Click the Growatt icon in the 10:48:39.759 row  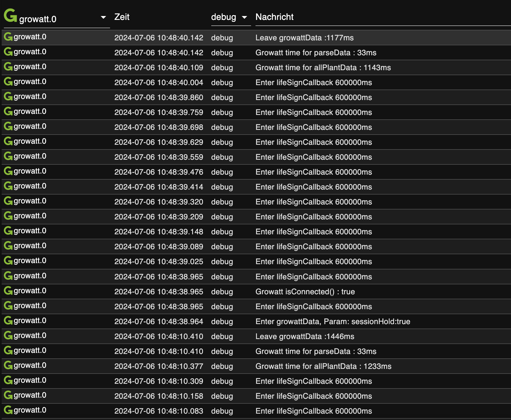tap(8, 111)
